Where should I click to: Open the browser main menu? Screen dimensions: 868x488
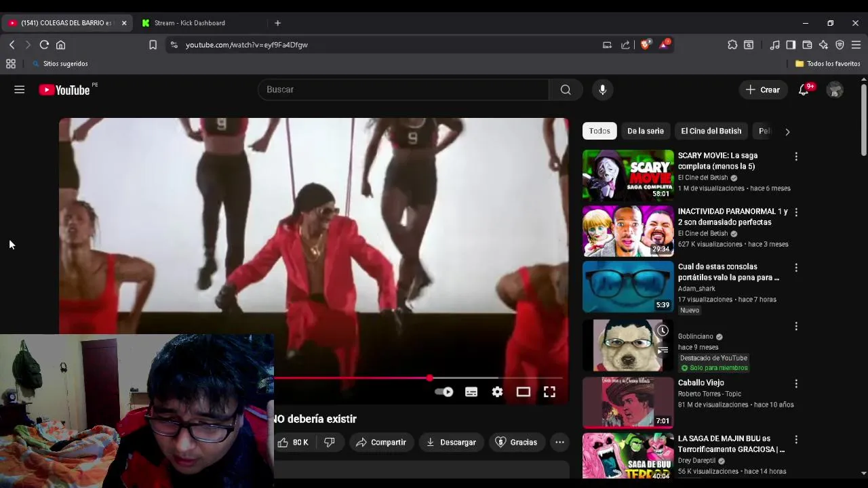856,45
